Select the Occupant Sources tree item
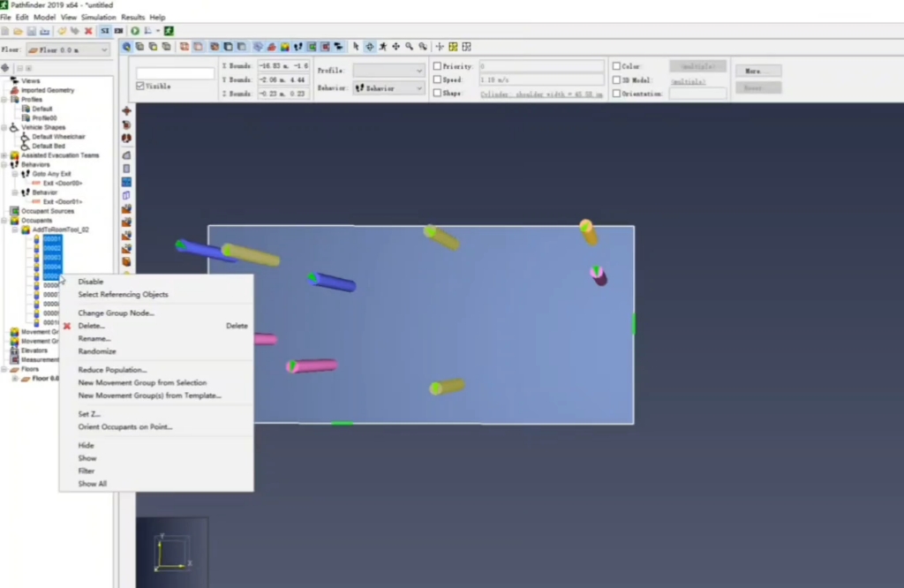This screenshot has width=904, height=588. (x=48, y=211)
